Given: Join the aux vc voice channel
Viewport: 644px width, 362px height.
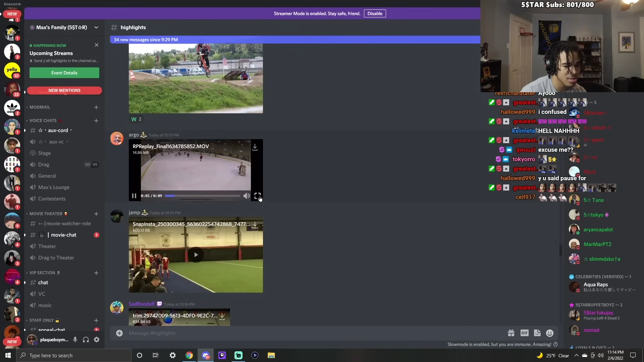Looking at the screenshot, I should coord(64,142).
